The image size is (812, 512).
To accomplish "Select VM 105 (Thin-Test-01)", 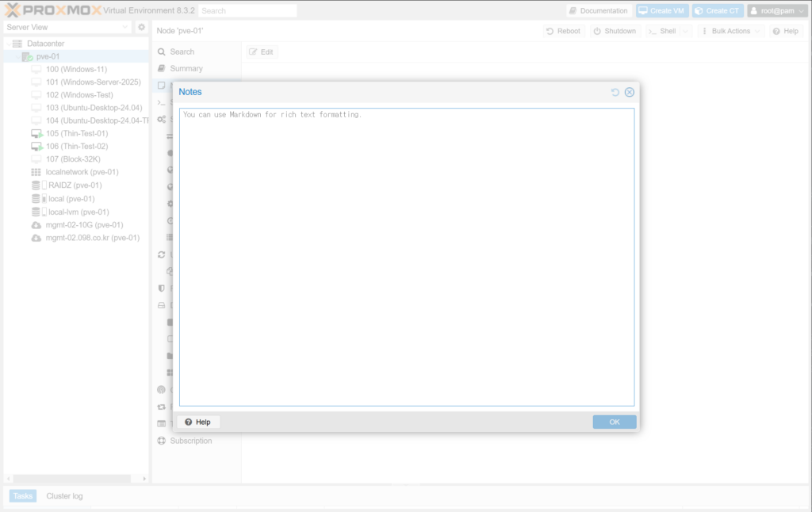I will 76,133.
